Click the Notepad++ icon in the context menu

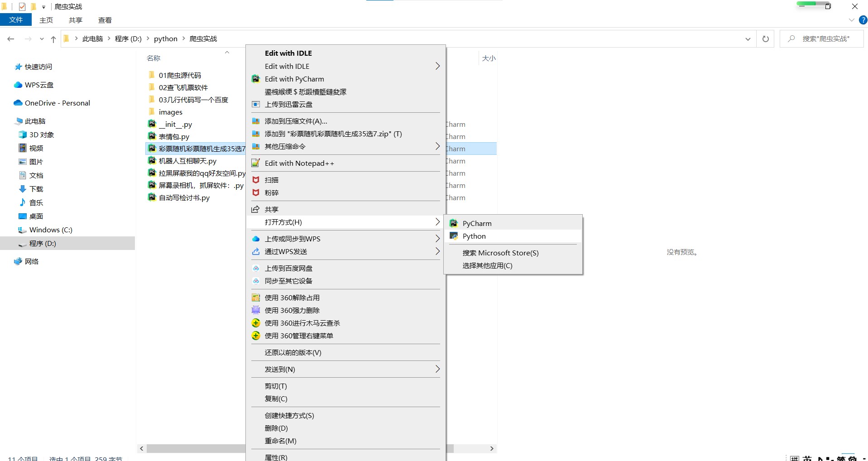coord(256,163)
